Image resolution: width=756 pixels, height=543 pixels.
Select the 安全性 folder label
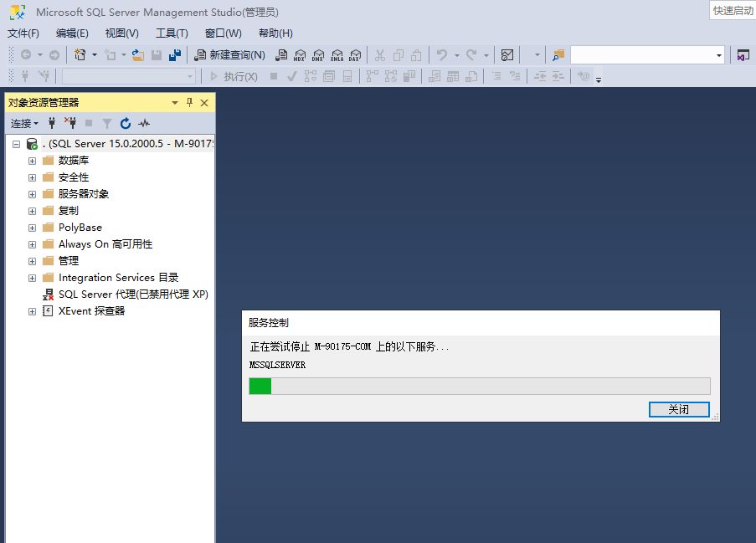click(74, 177)
